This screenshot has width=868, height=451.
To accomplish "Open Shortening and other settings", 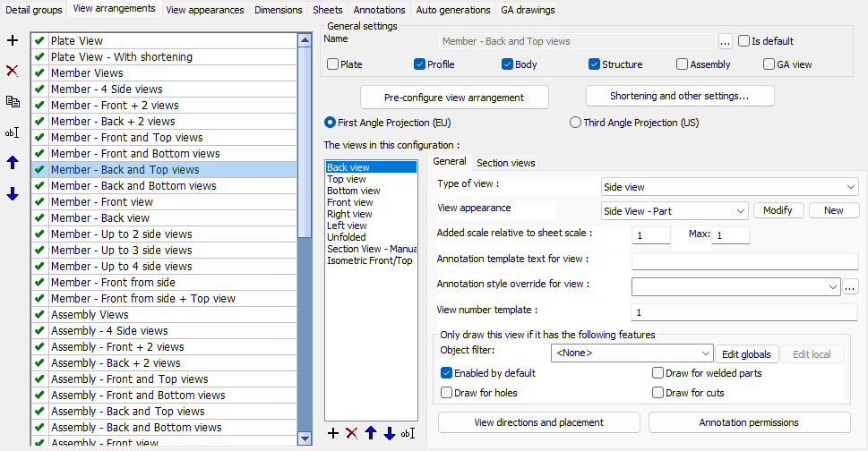I will point(679,96).
